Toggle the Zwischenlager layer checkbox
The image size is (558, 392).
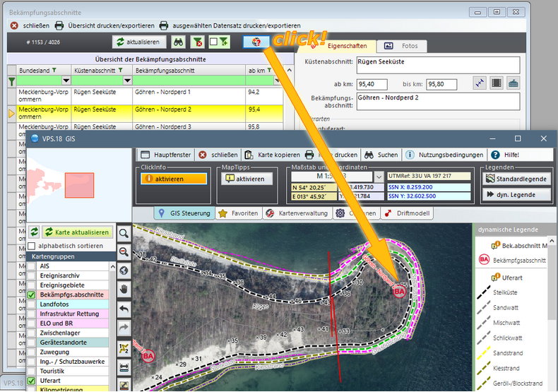click(32, 333)
